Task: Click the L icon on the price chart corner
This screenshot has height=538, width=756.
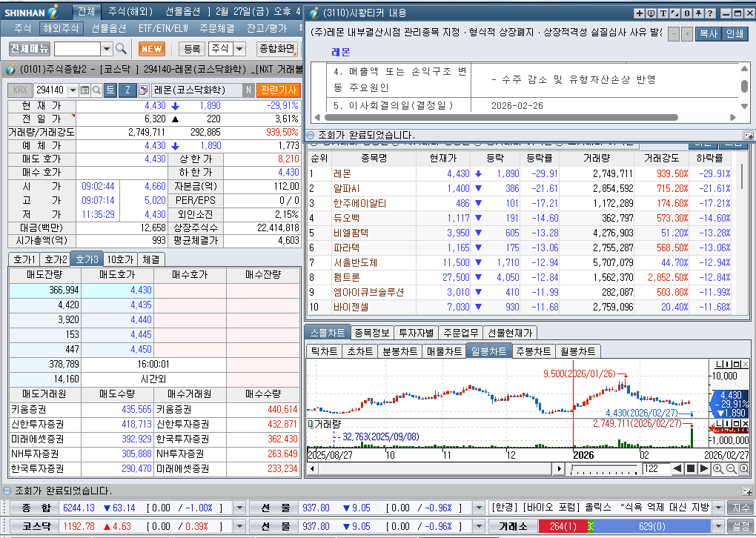Action: [719, 365]
